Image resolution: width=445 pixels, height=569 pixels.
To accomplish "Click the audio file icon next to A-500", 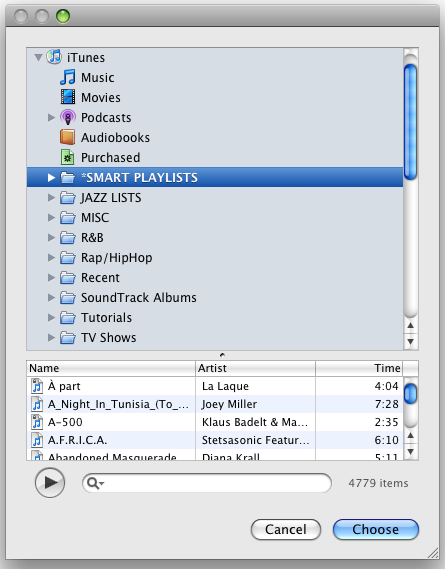I will pyautogui.click(x=37, y=422).
